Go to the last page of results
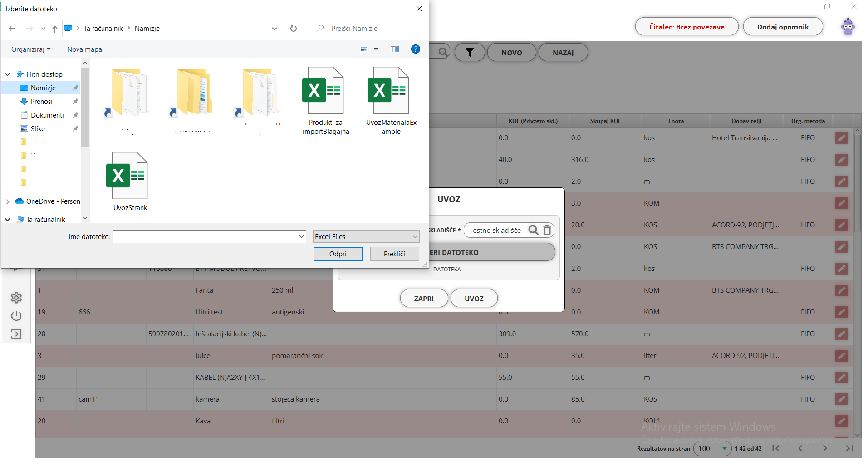This screenshot has width=868, height=466. tap(849, 448)
